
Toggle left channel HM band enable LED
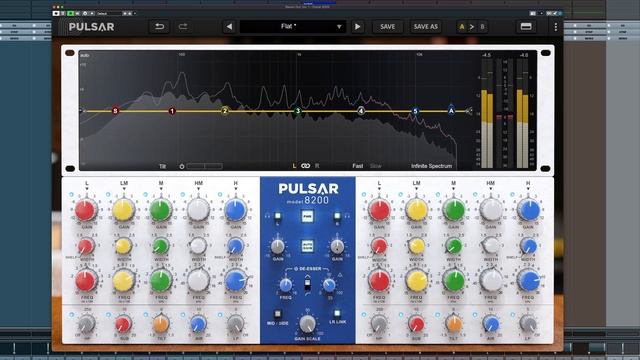(x=182, y=195)
